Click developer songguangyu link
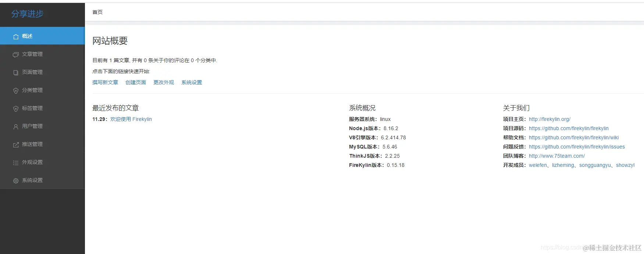The image size is (644, 254). (595, 165)
